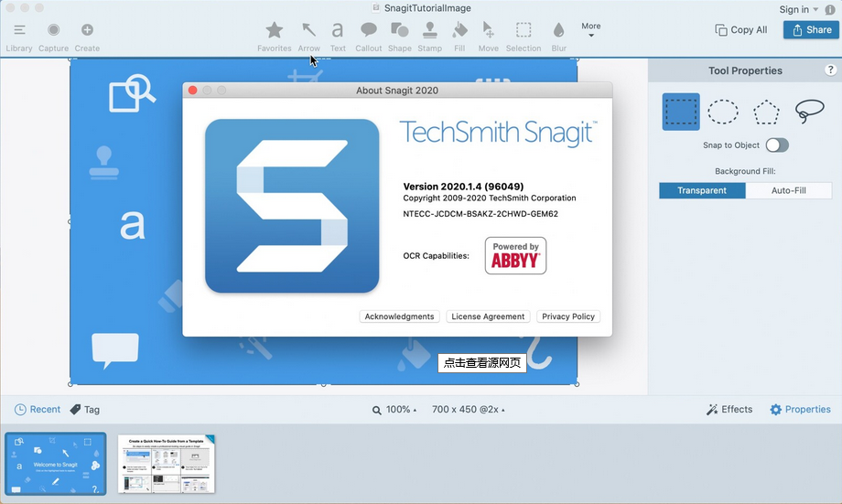The width and height of the screenshot is (842, 504).
Task: Open the Favorites star tool
Action: 274,37
